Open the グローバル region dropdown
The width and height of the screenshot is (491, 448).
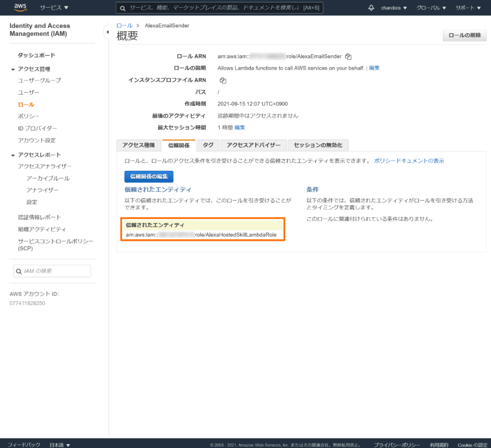pos(431,8)
